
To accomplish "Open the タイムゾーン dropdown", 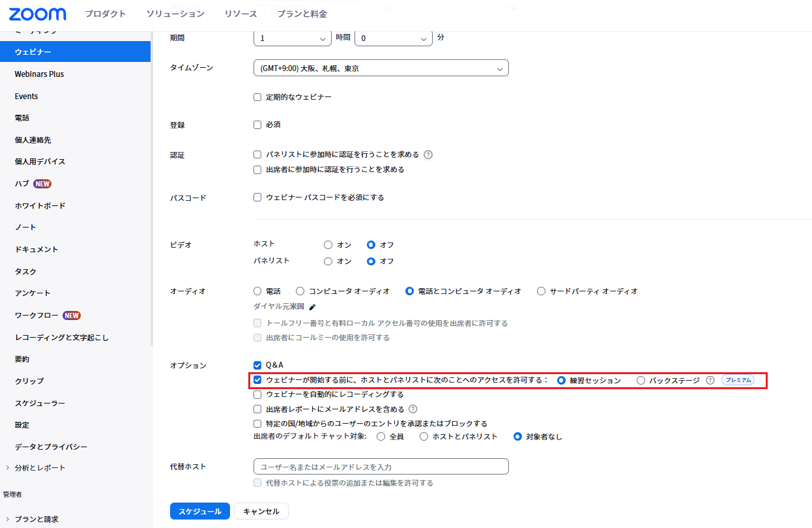I will pyautogui.click(x=381, y=68).
